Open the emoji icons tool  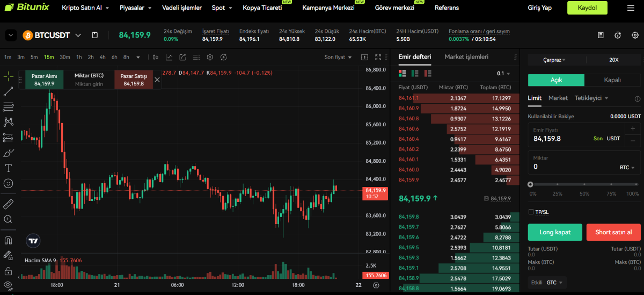8,183
